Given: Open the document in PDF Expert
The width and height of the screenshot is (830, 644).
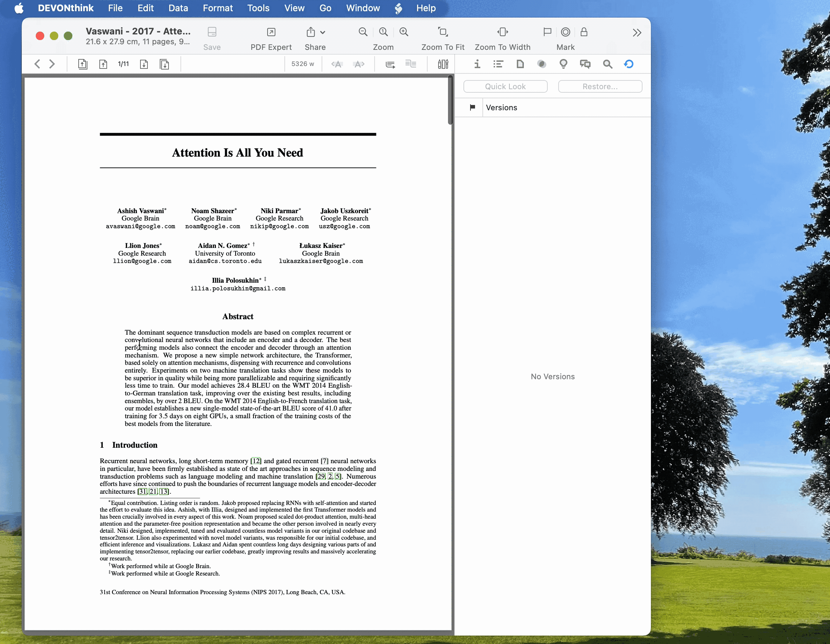Looking at the screenshot, I should tap(271, 36).
